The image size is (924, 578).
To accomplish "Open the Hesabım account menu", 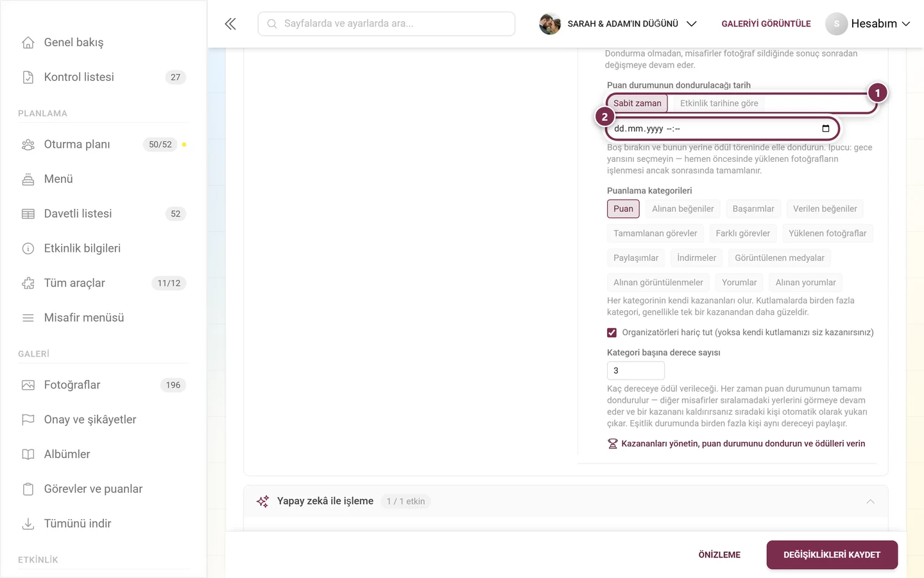I will pos(868,24).
